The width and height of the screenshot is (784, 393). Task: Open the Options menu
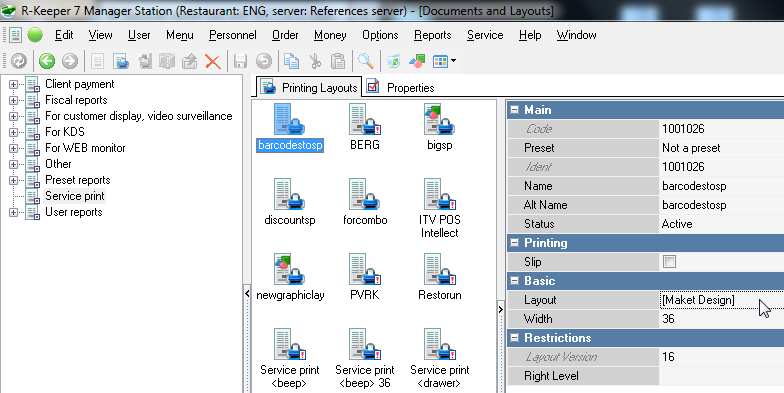click(x=380, y=35)
